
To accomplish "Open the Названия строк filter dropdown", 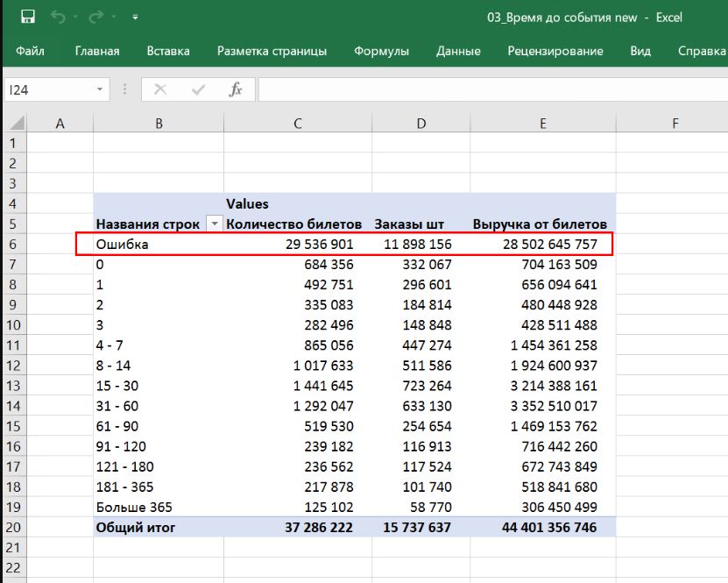I will (215, 224).
